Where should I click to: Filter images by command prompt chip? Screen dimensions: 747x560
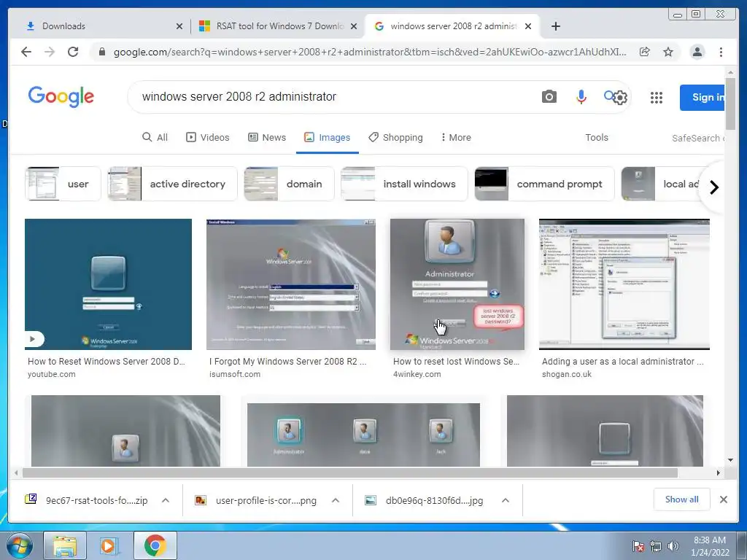click(x=544, y=184)
